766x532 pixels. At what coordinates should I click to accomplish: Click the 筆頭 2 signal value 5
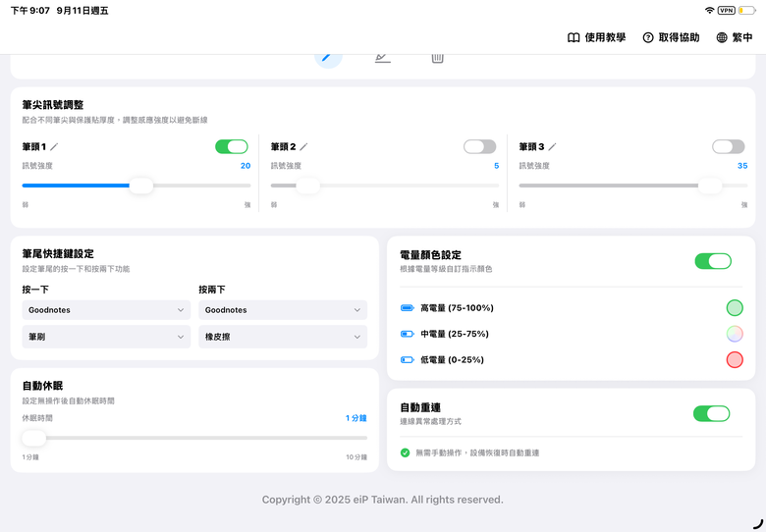pyautogui.click(x=496, y=166)
